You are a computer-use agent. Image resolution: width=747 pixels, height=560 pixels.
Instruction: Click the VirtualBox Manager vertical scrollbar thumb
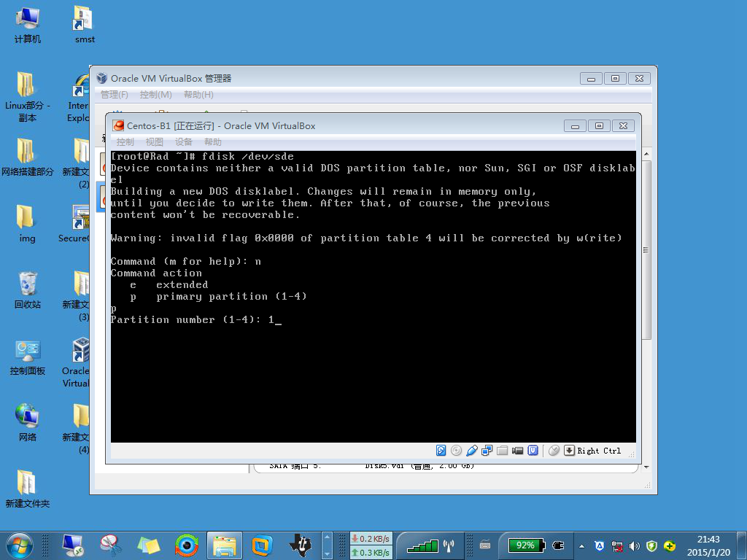pyautogui.click(x=646, y=250)
